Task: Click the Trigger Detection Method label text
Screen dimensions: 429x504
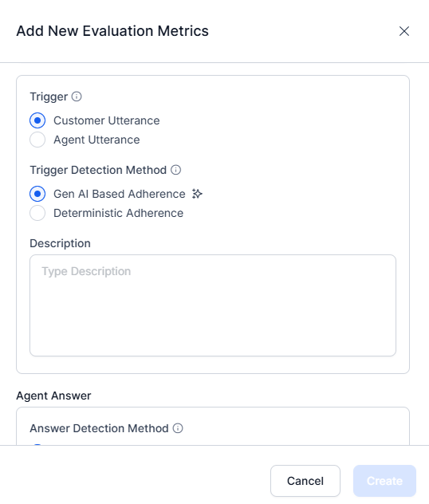Action: pyautogui.click(x=98, y=170)
